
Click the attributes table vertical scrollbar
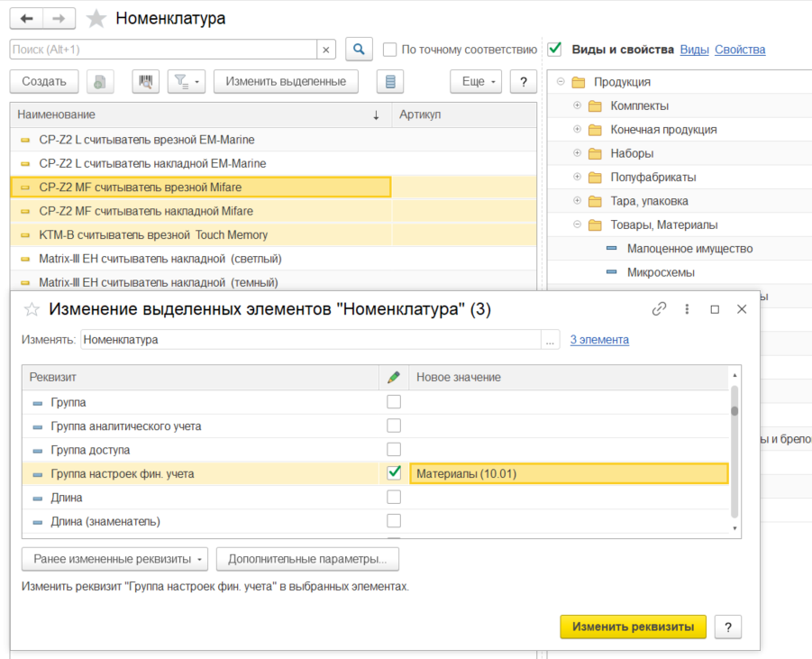point(734,452)
